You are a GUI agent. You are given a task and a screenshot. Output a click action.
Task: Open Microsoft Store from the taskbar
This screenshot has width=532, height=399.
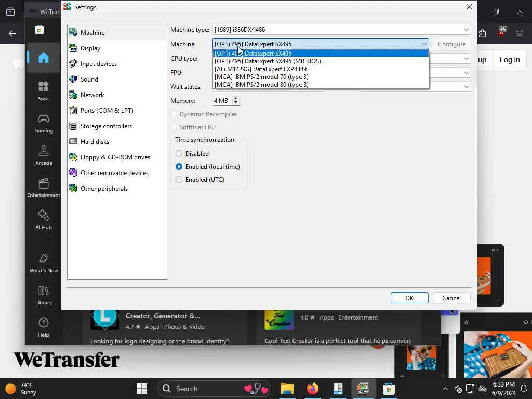[x=389, y=389]
